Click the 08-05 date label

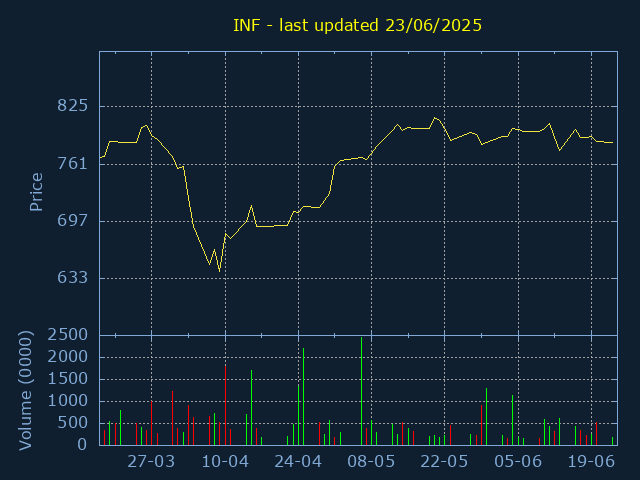pyautogui.click(x=371, y=462)
